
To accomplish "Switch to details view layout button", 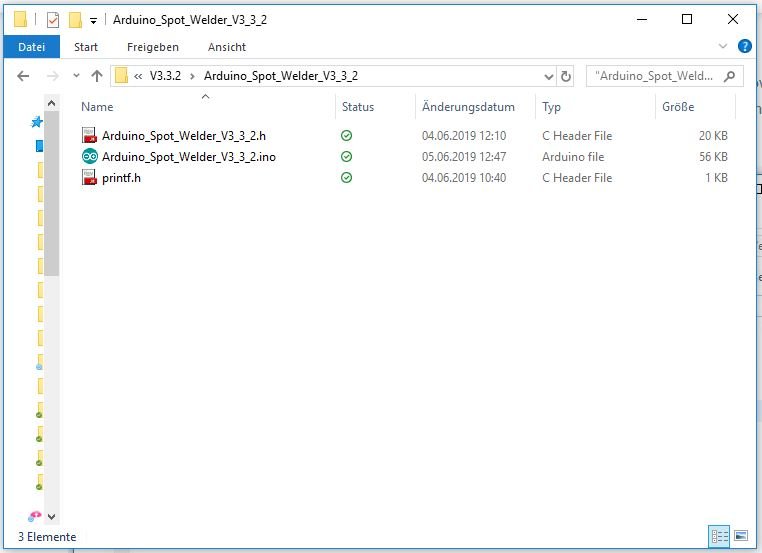I will pos(719,536).
